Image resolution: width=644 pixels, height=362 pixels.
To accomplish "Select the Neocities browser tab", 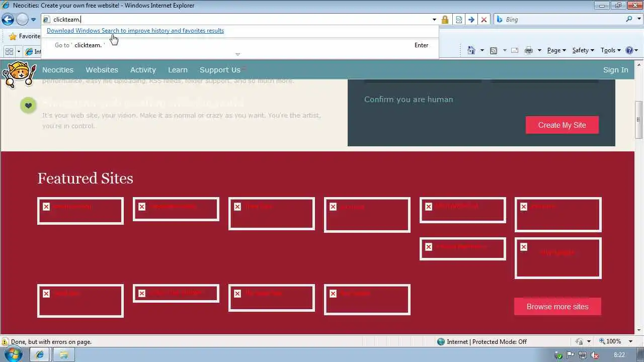I will 32,51.
